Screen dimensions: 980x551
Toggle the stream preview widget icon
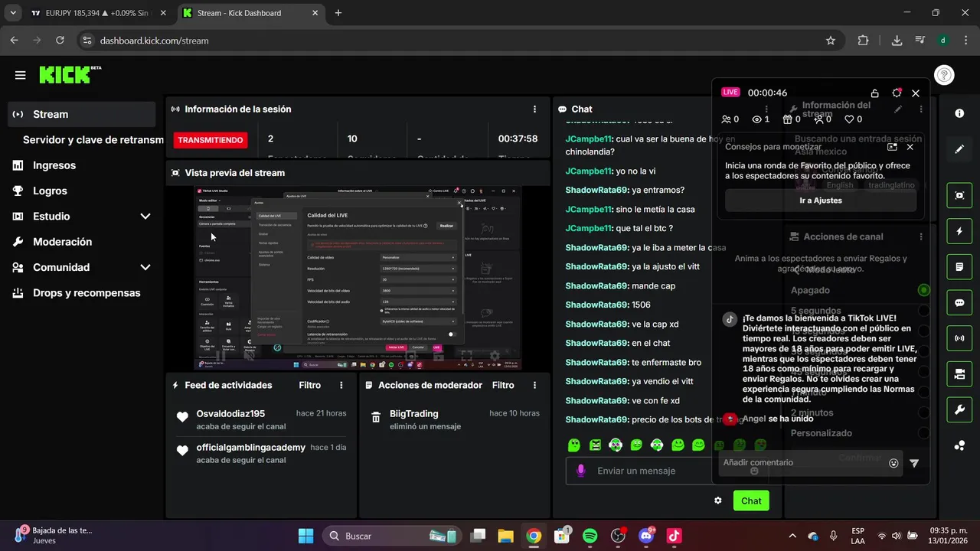click(x=959, y=195)
